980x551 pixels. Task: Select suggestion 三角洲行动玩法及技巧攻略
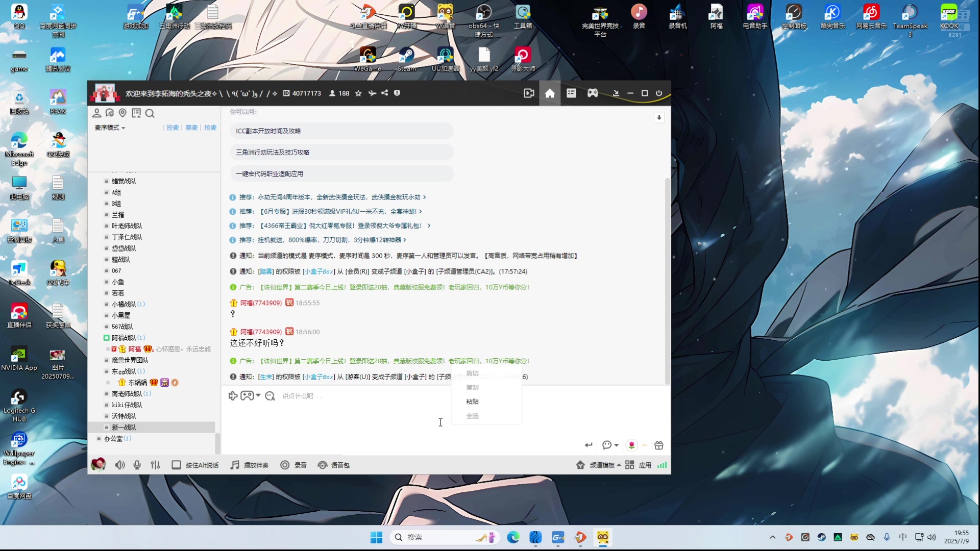click(x=341, y=153)
